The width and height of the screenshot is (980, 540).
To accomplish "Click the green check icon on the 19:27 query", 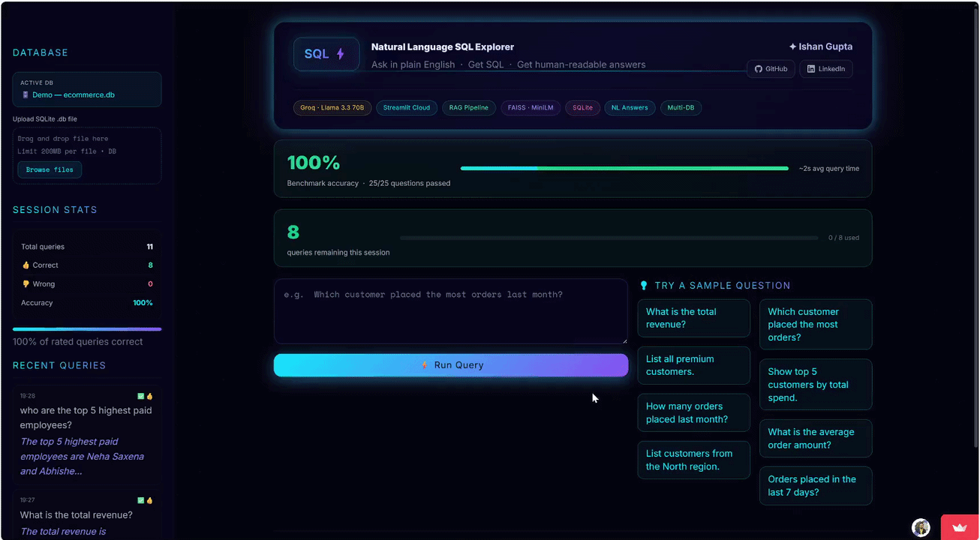I will coord(140,500).
